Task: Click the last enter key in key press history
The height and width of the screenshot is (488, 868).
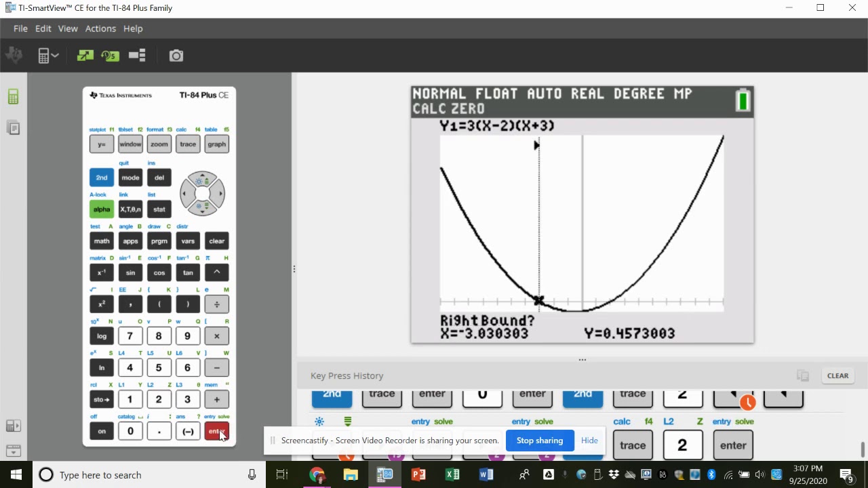Action: tap(733, 445)
